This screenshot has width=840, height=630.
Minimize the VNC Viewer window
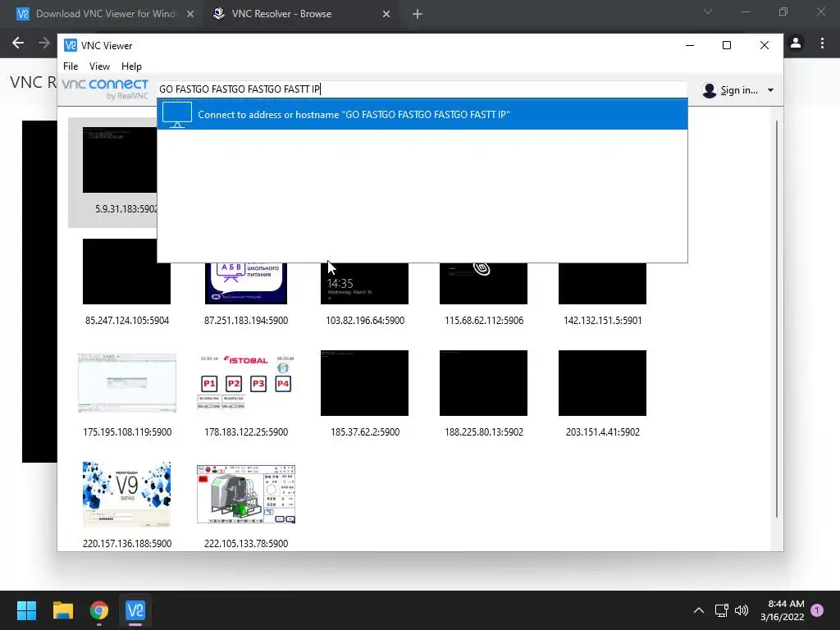[x=690, y=46]
